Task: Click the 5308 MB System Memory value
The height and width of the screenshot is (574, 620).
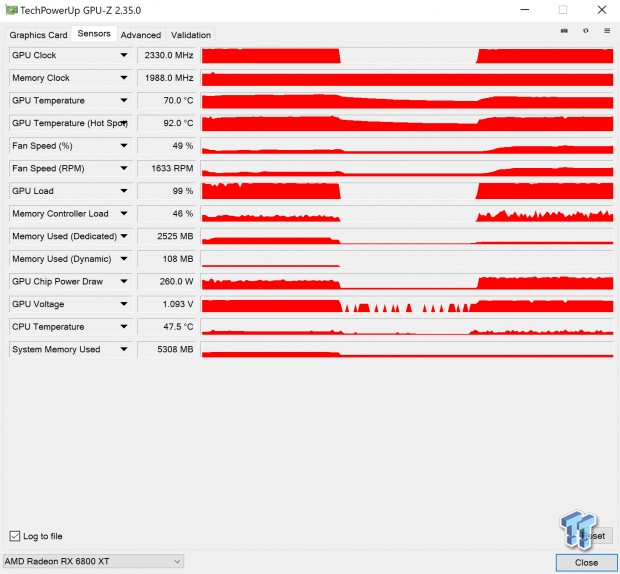Action: click(166, 349)
